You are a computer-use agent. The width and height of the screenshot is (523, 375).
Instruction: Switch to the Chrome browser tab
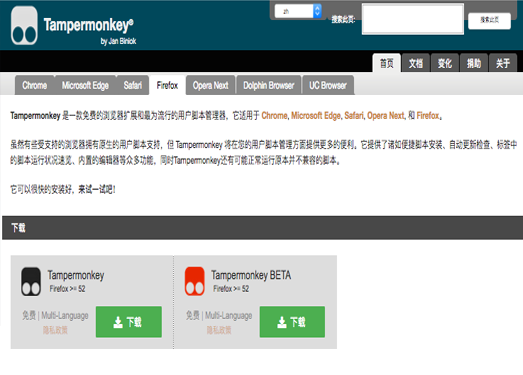(x=35, y=85)
